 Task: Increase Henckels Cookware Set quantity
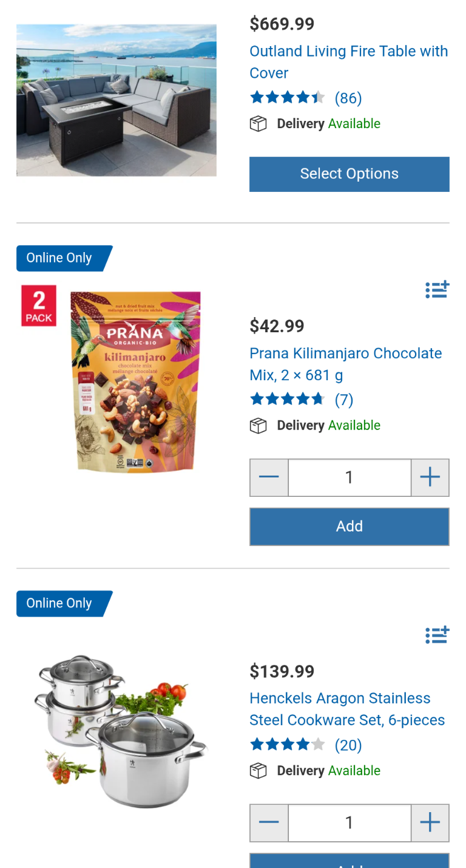[x=430, y=823]
